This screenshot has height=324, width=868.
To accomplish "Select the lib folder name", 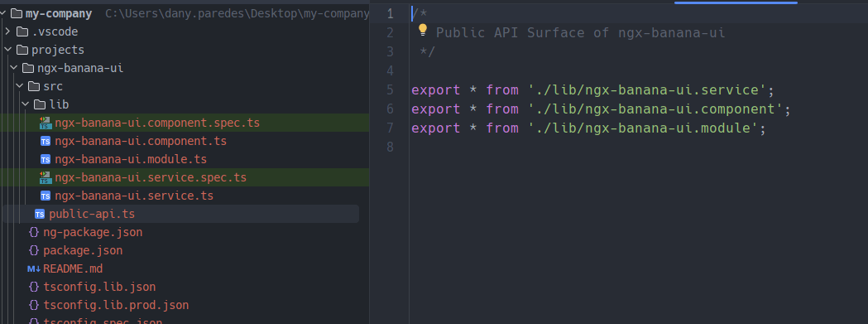I will (59, 105).
